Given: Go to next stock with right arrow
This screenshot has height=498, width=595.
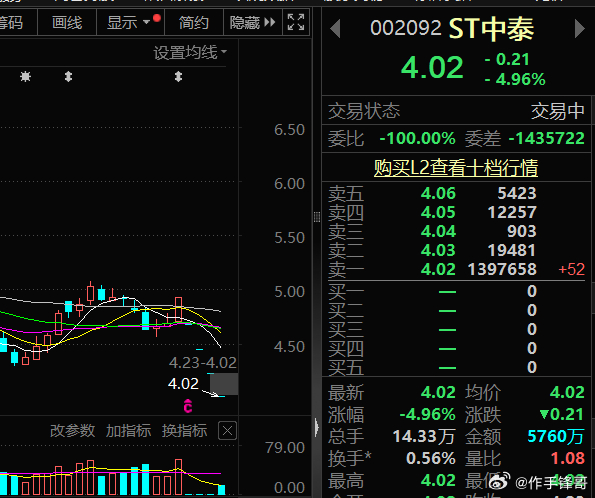Looking at the screenshot, I should 579,29.
